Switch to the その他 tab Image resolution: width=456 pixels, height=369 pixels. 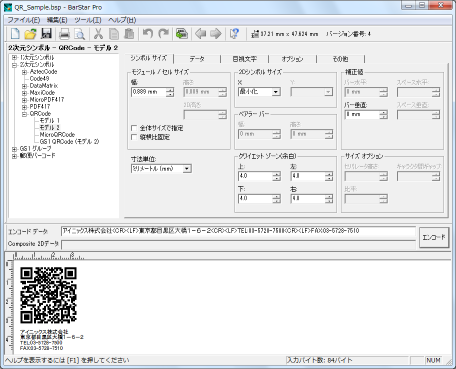340,59
